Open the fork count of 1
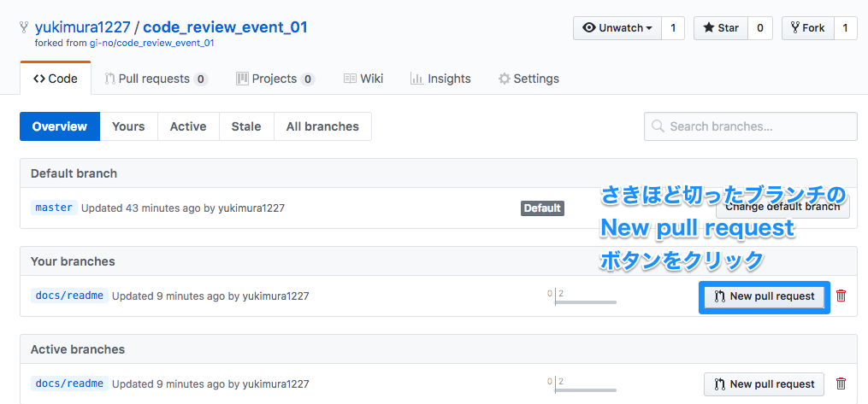This screenshot has height=404, width=868. 845,28
